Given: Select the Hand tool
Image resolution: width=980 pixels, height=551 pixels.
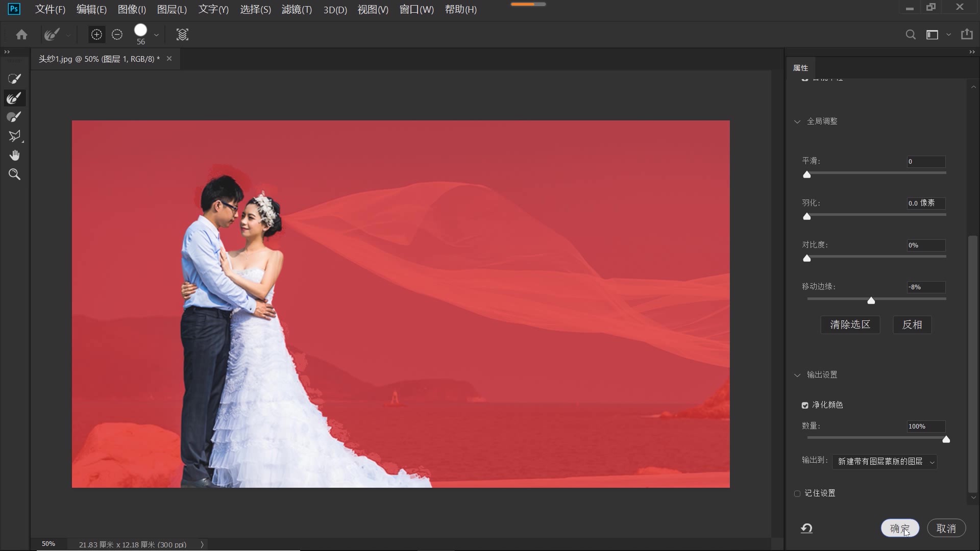Looking at the screenshot, I should point(14,155).
